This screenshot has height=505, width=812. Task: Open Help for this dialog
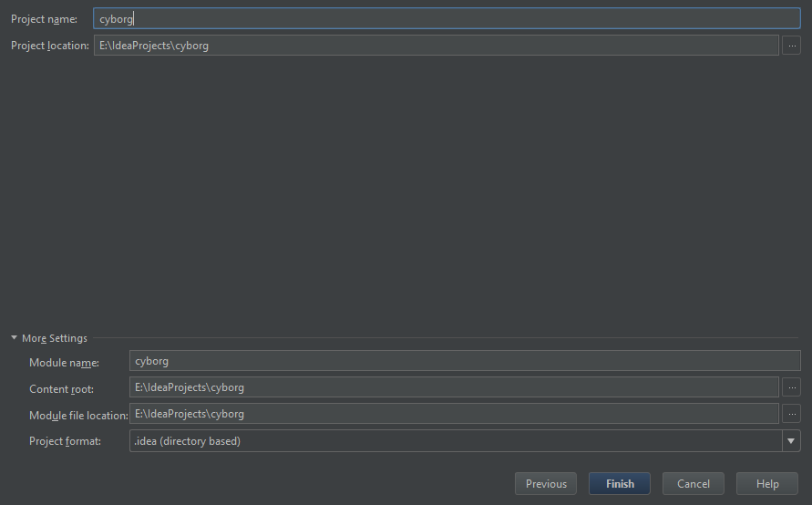[767, 484]
